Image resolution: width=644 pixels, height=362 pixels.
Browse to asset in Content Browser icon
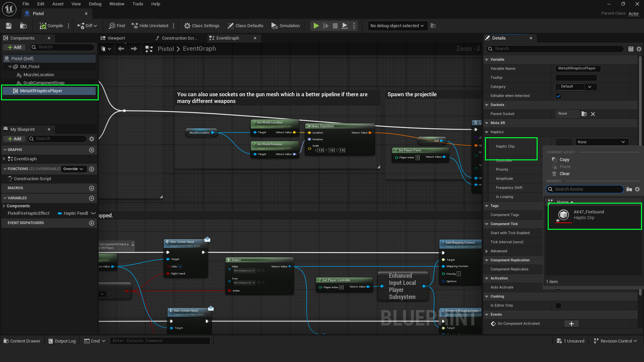click(23, 26)
